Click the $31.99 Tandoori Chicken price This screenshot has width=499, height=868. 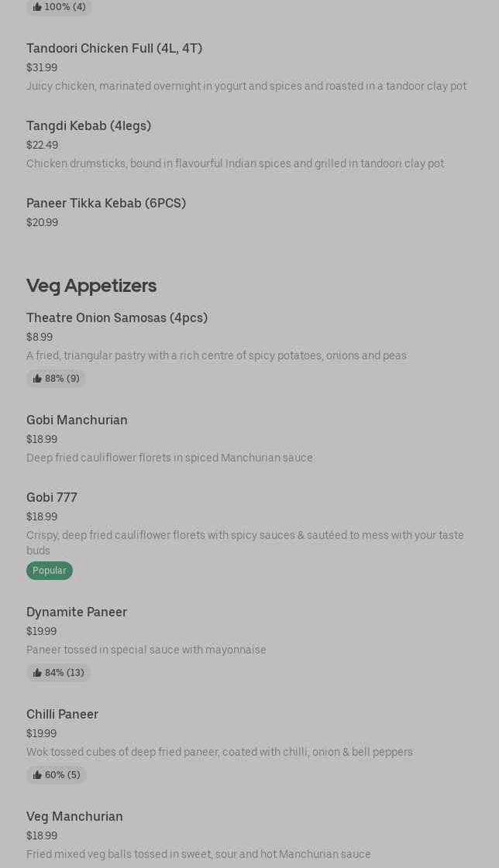tap(42, 68)
